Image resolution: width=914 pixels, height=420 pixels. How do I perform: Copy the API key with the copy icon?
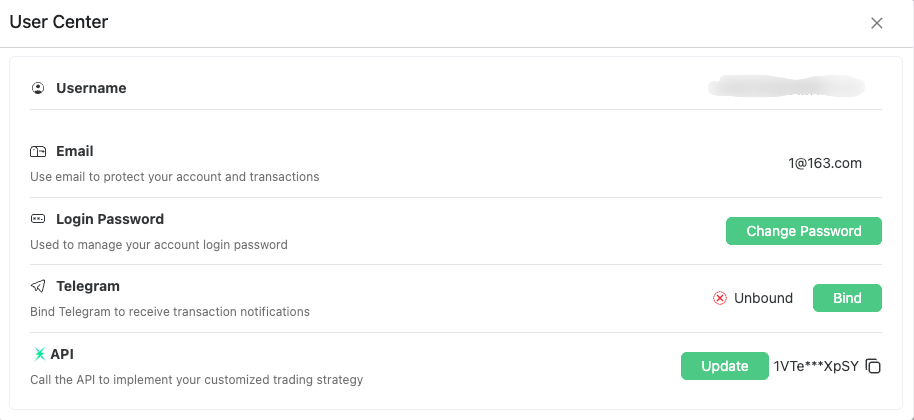873,366
